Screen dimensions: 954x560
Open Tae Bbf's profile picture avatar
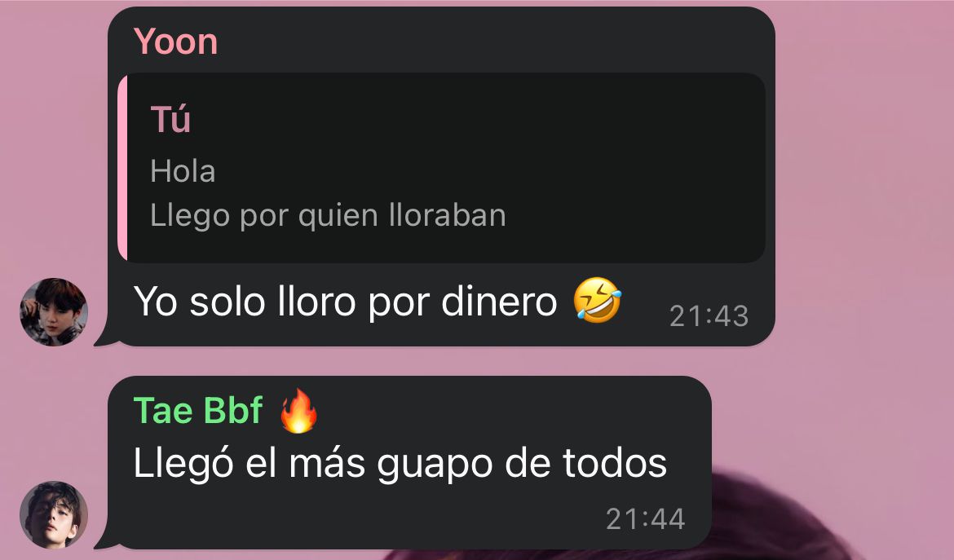coord(54,514)
